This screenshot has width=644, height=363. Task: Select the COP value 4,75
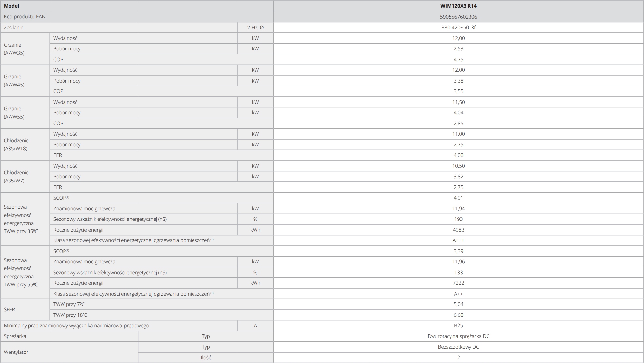[458, 59]
